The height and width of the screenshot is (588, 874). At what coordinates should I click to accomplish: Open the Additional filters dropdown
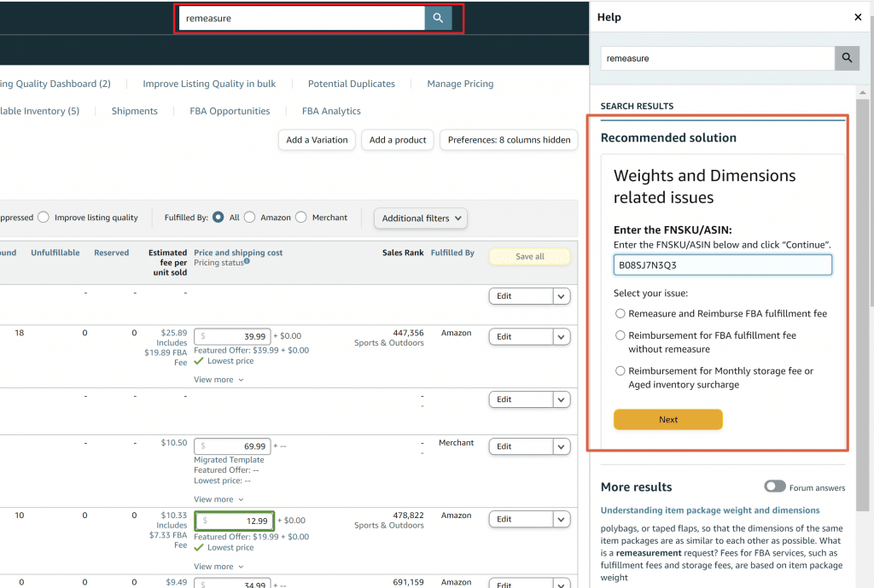(421, 218)
